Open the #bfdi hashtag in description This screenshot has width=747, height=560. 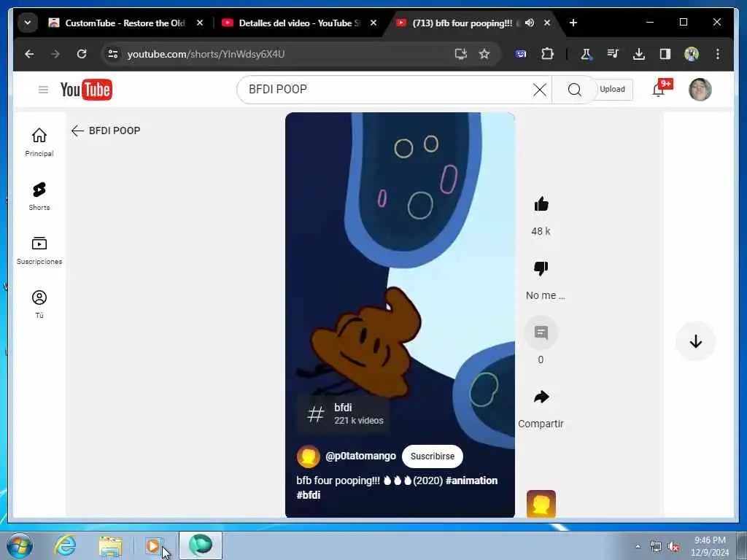(309, 495)
